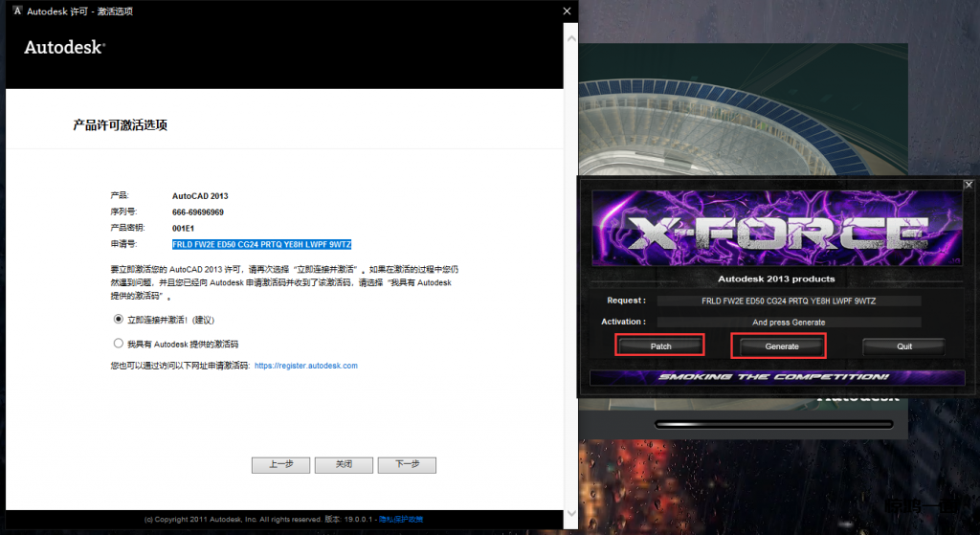
Task: Select the 立即连接并激活 radio option
Action: click(x=119, y=319)
